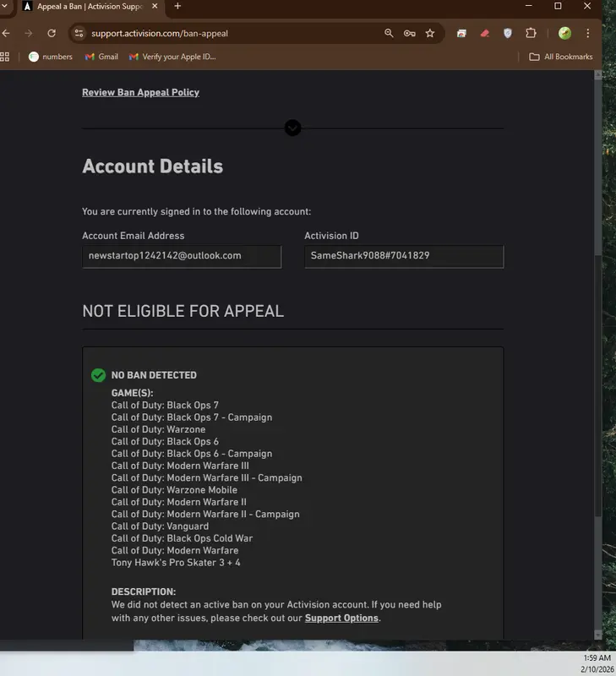Click 'Call of Duty: Modern Warfare II - Campaign'
Viewport: 616px width, 676px height.
point(205,514)
